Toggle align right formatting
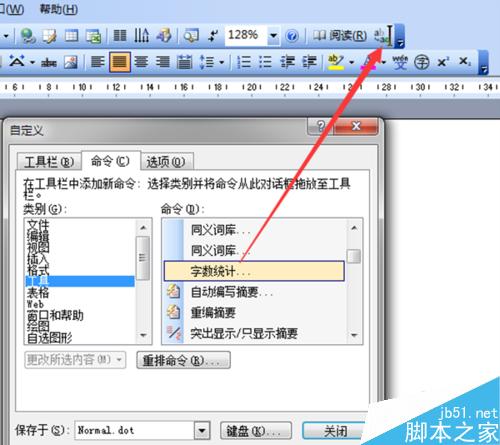The height and width of the screenshot is (445, 500). pos(163,62)
